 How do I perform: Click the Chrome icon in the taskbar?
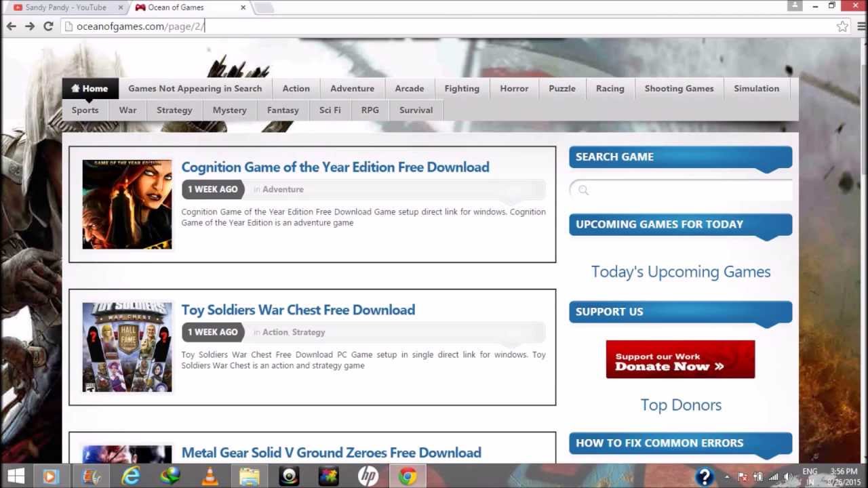tap(408, 476)
